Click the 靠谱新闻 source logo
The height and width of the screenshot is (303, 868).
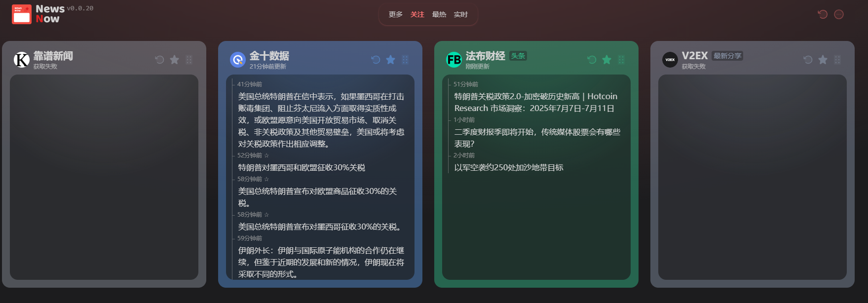click(22, 60)
